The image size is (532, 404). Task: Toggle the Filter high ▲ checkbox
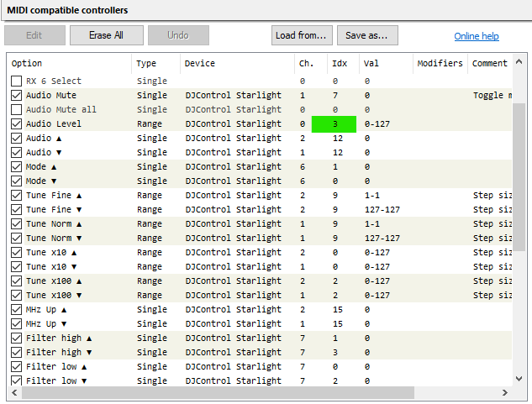pyautogui.click(x=17, y=338)
